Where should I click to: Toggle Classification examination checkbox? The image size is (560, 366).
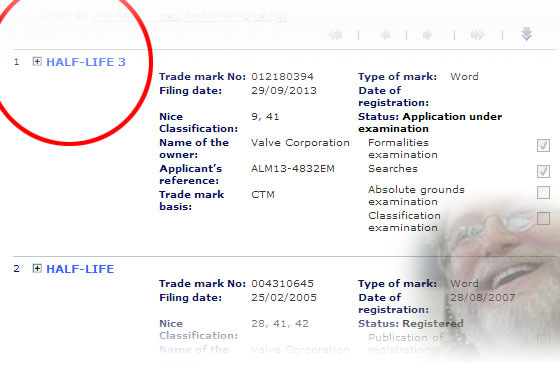coord(543,218)
